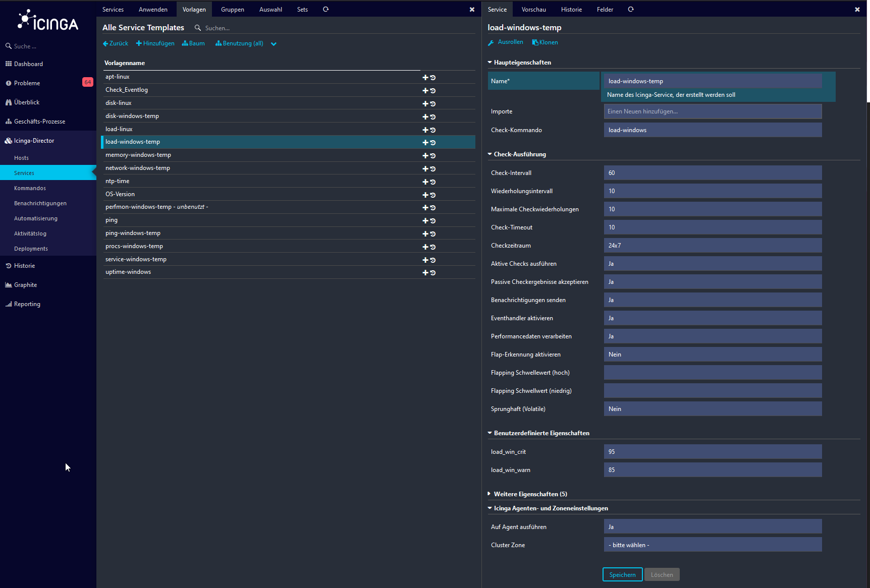Open history icon for service-windows-temp
The image size is (870, 588).
coord(433,260)
